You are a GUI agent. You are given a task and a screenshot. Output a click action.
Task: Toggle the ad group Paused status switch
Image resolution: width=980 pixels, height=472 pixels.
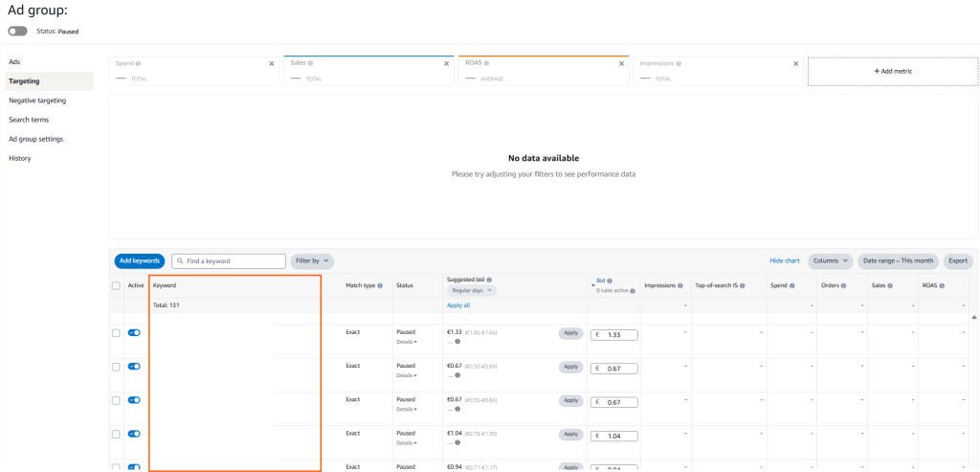click(x=17, y=31)
